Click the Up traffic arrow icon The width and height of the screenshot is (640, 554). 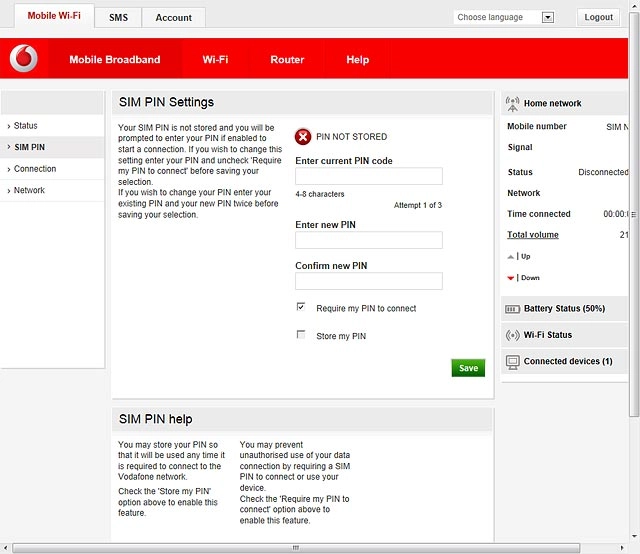pos(510,257)
